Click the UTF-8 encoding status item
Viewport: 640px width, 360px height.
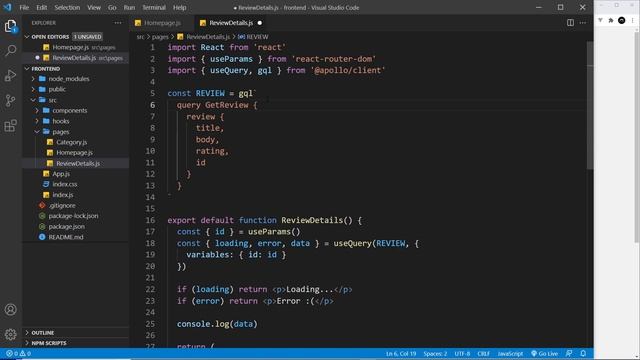462,353
